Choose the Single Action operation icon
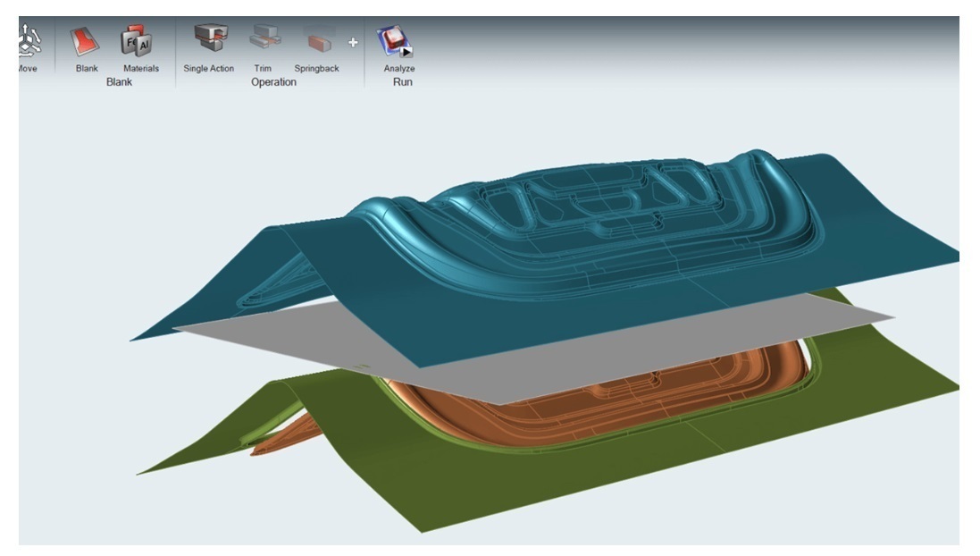Viewport: 980px width, 556px height. pyautogui.click(x=211, y=38)
